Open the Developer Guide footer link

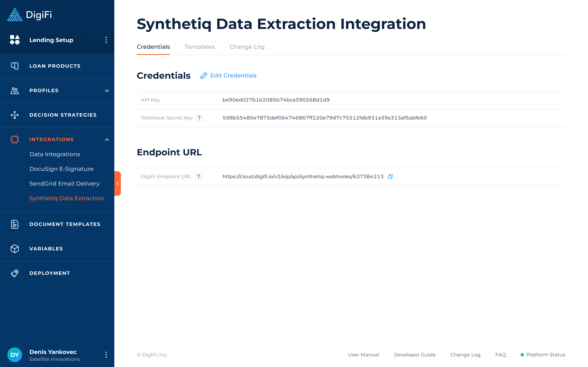[x=414, y=355]
